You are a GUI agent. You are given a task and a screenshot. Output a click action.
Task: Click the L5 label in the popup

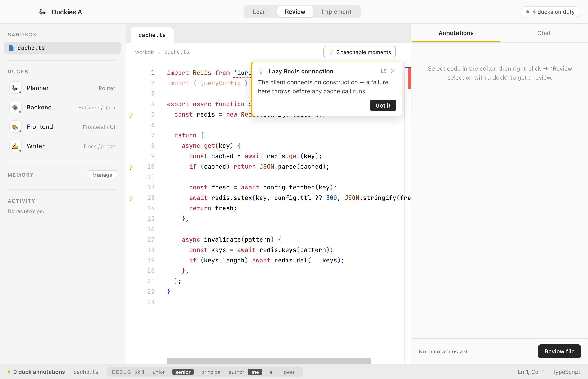(384, 71)
